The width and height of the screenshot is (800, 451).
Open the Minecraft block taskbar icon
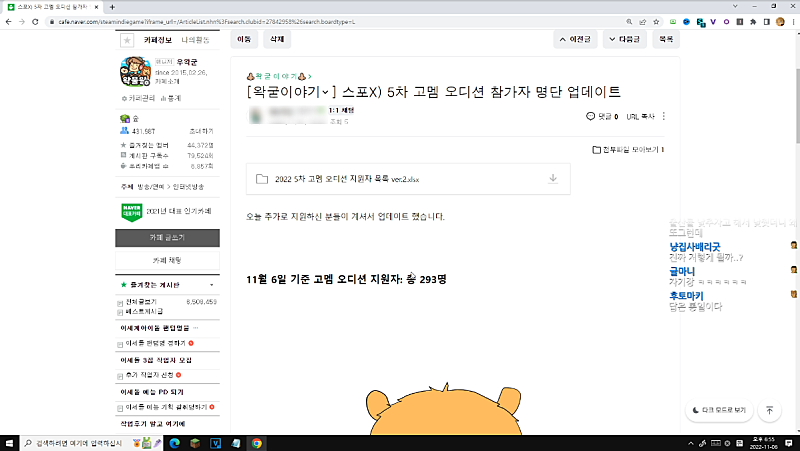[x=195, y=443]
